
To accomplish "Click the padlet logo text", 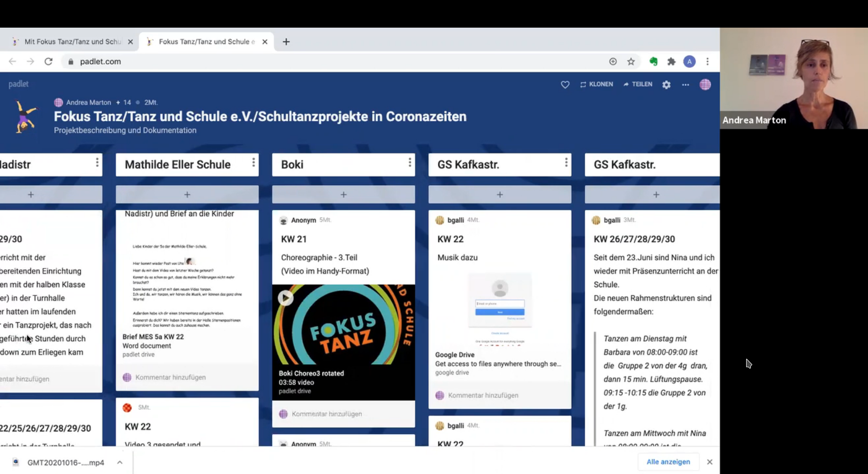I will (18, 84).
